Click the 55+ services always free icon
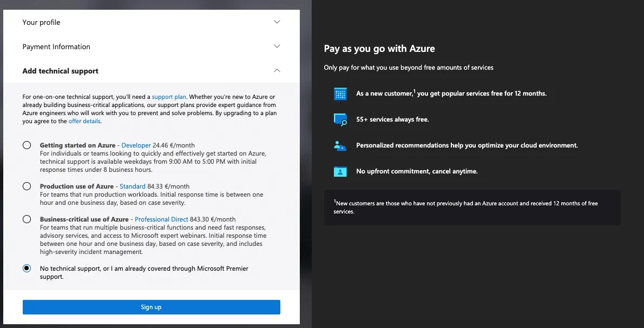Image resolution: width=644 pixels, height=328 pixels. pyautogui.click(x=340, y=119)
